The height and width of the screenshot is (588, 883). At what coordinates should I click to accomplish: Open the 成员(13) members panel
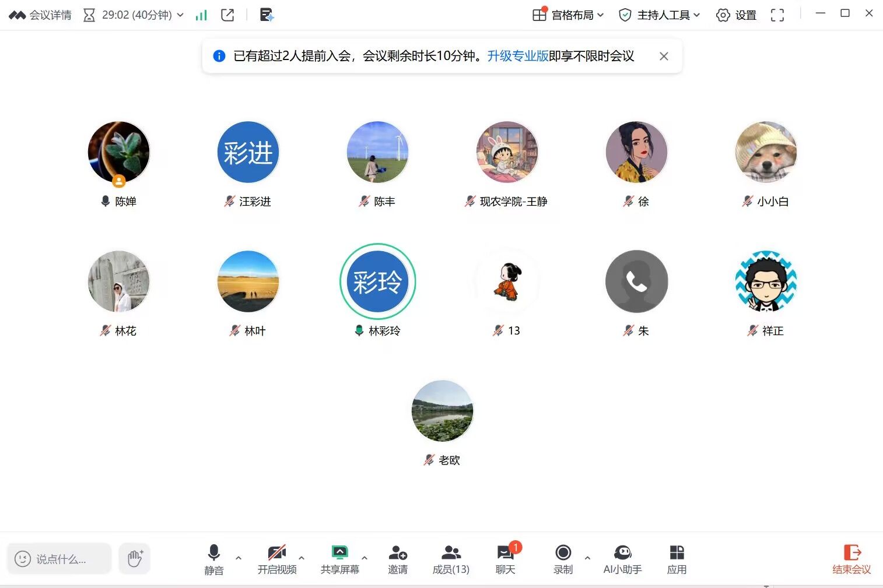pos(451,559)
